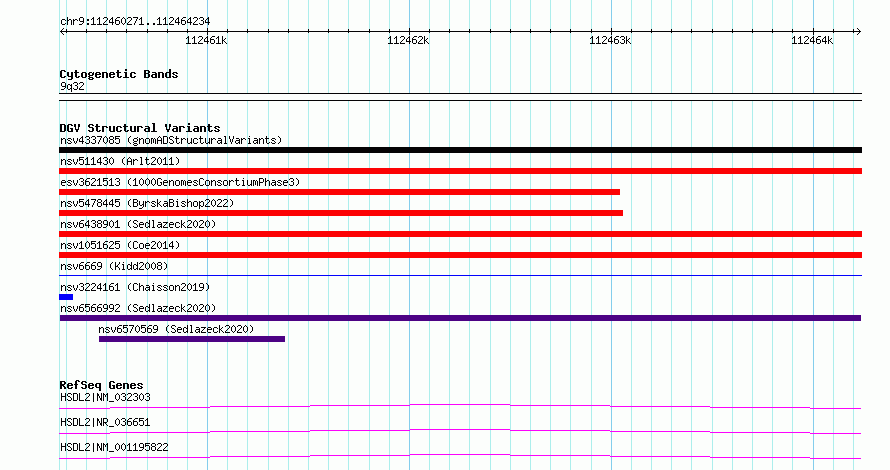Click the red nsv6438901 variant bar
Image resolution: width=890 pixels, height=470 pixels.
pyautogui.click(x=460, y=234)
